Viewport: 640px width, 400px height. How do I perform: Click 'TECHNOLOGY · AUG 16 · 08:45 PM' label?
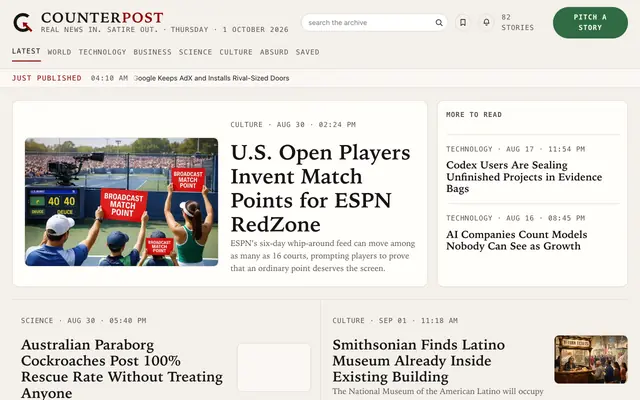click(516, 218)
